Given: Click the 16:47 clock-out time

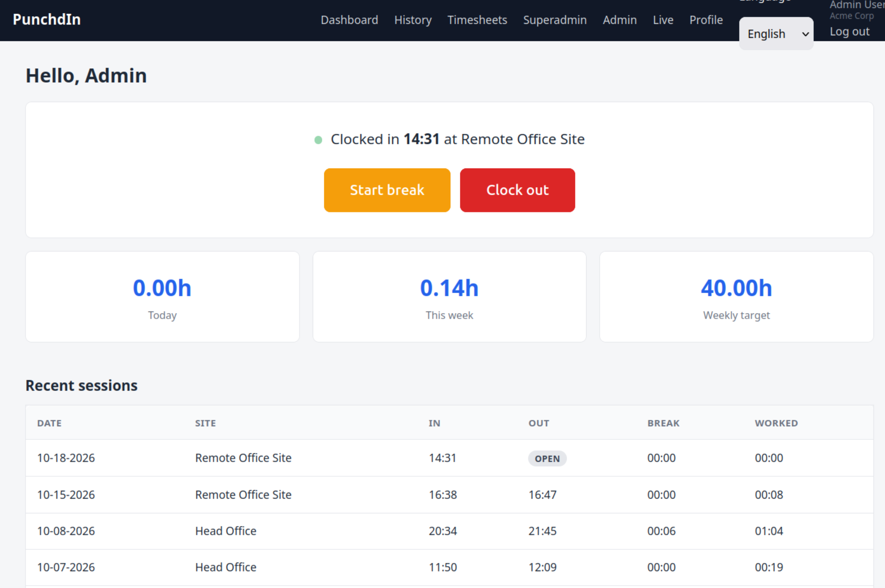Looking at the screenshot, I should click(542, 495).
